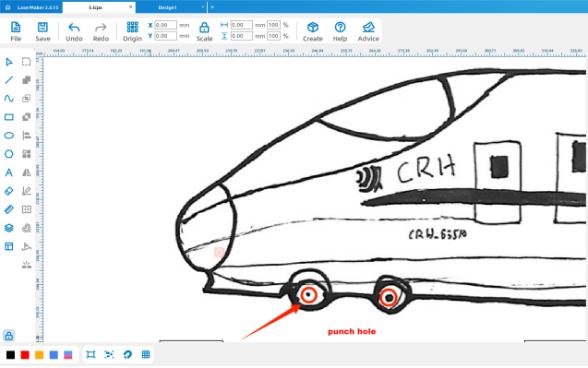Click the fit-to-frame view icon
The width and height of the screenshot is (588, 368).
click(90, 354)
